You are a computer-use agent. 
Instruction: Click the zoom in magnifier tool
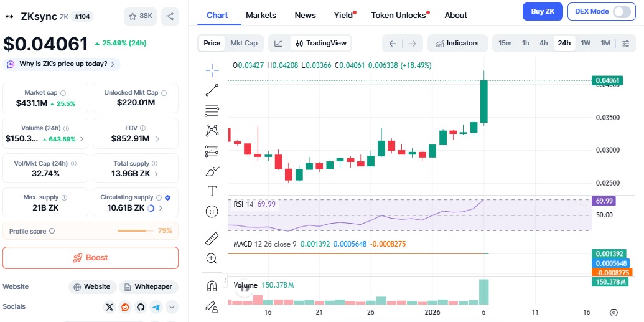[212, 258]
